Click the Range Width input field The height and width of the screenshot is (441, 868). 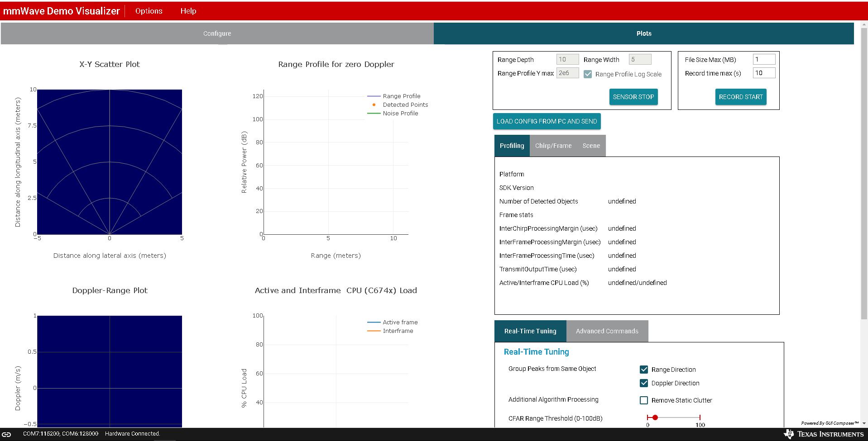click(x=640, y=59)
